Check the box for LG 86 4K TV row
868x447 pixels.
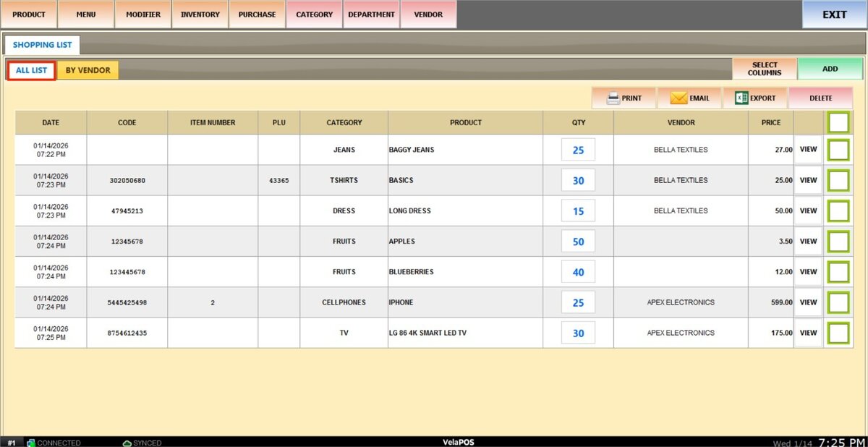coord(838,333)
